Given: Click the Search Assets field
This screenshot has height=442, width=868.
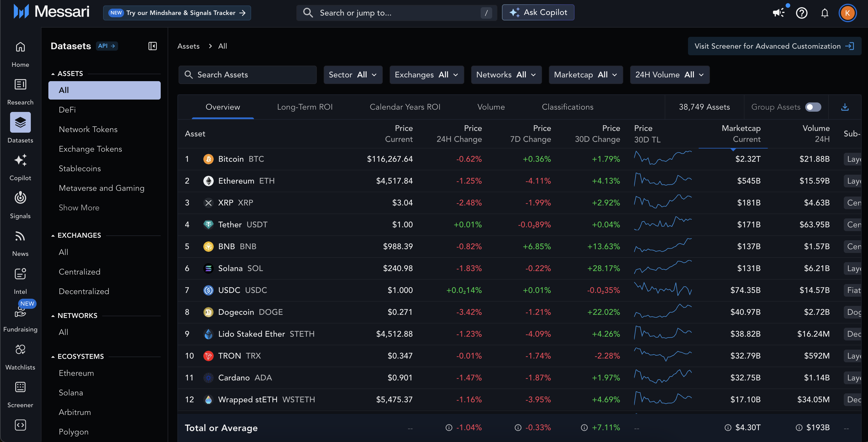Looking at the screenshot, I should (248, 75).
